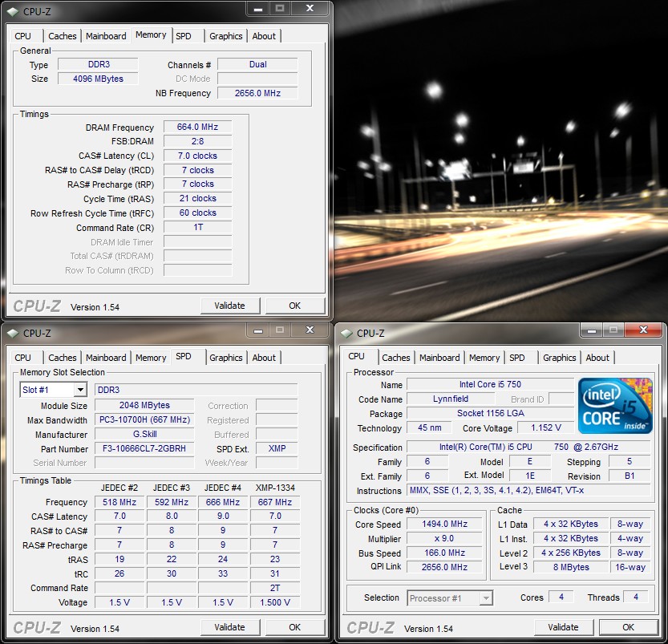Click the Level 3 cache value 8 MBytes
The width and height of the screenshot is (668, 644).
point(571,567)
